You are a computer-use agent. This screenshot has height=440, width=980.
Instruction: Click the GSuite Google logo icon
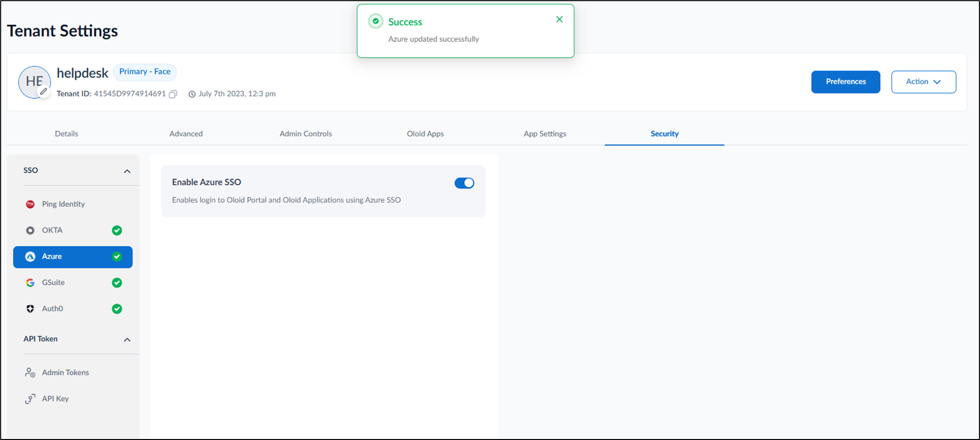[30, 283]
